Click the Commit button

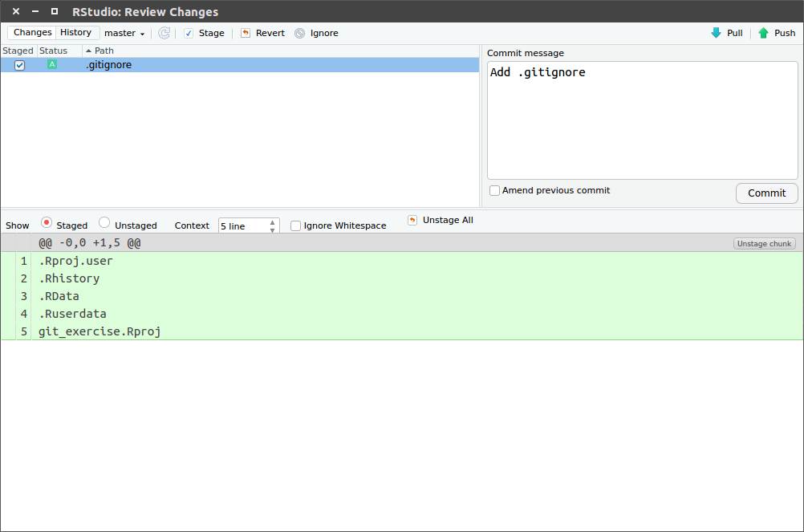pos(765,193)
